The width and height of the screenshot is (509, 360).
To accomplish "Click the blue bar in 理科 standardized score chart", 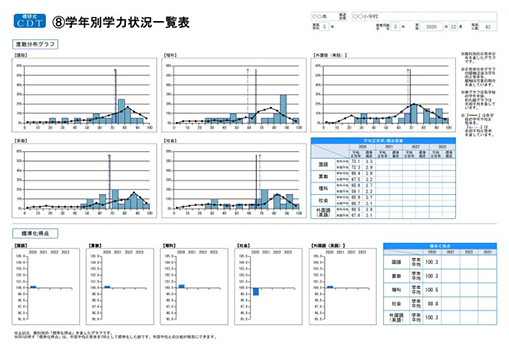I will [181, 286].
